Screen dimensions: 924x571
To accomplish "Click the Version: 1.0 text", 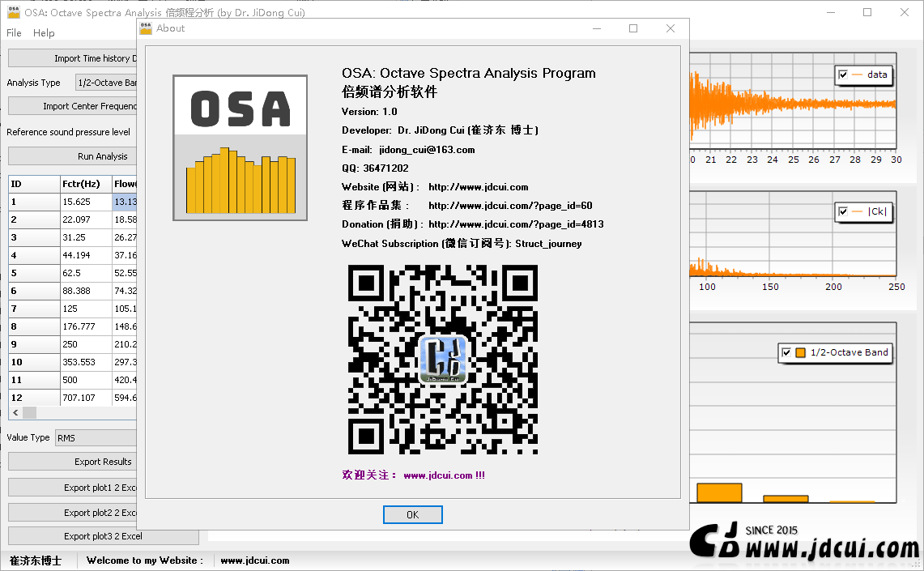I will [x=369, y=112].
